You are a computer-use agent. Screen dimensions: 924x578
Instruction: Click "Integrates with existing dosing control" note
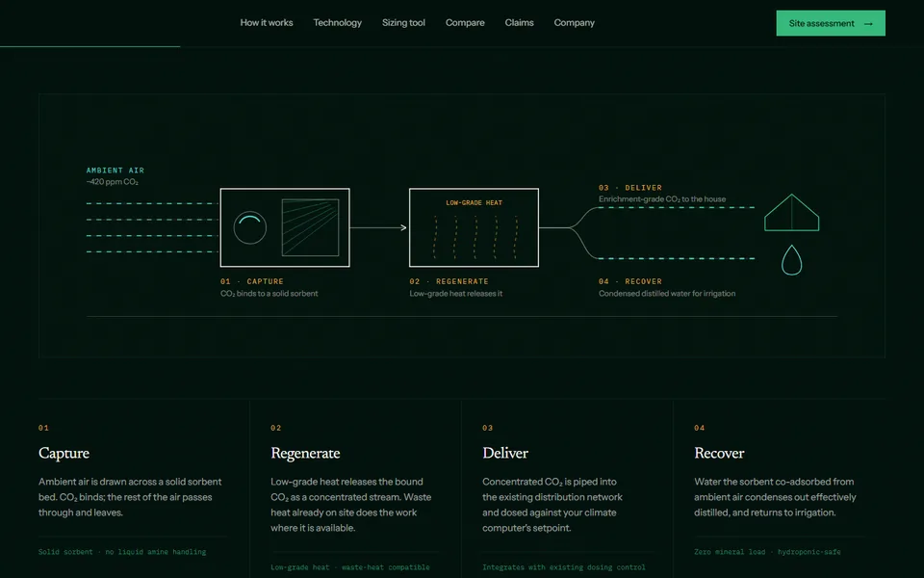tap(564, 567)
